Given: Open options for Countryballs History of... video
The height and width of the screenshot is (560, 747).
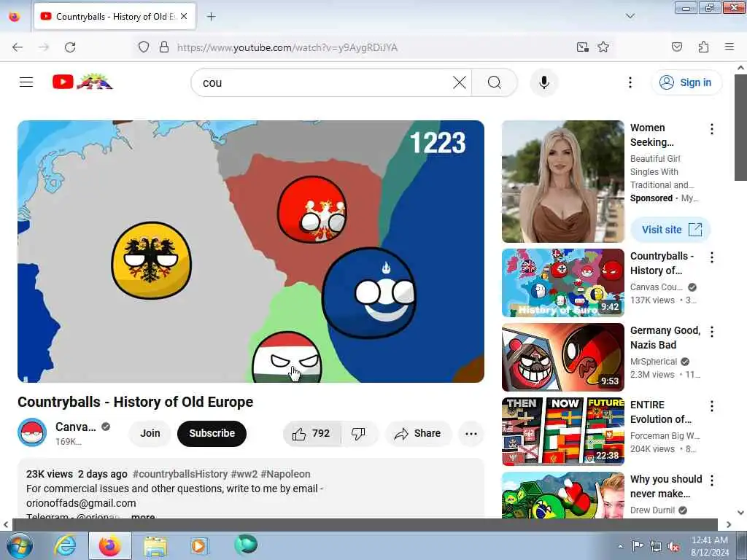Looking at the screenshot, I should (712, 257).
